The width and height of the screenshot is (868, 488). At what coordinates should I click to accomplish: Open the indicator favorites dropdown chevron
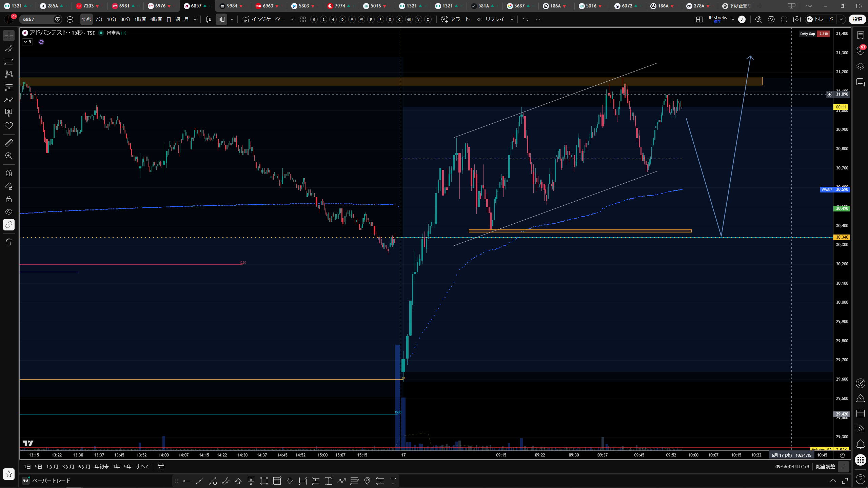[292, 20]
